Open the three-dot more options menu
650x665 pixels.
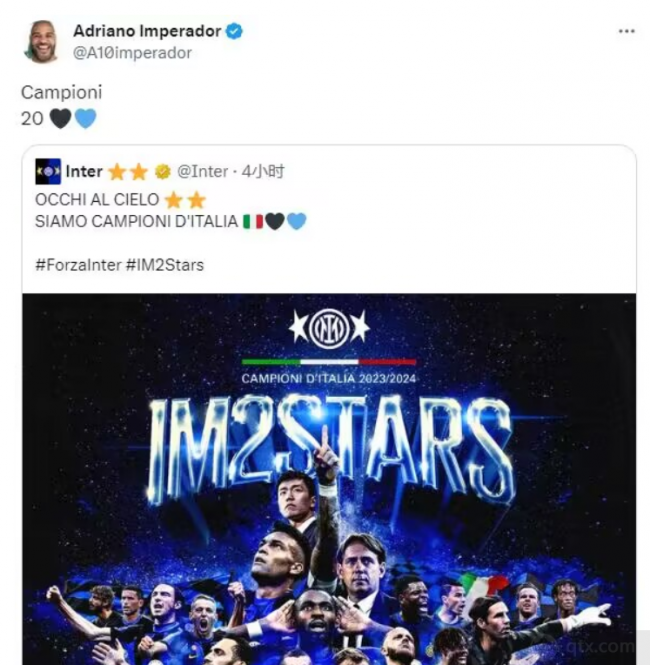point(626,31)
